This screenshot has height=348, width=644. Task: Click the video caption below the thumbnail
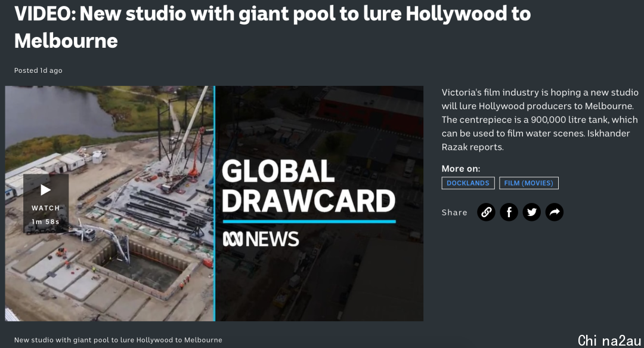[118, 340]
